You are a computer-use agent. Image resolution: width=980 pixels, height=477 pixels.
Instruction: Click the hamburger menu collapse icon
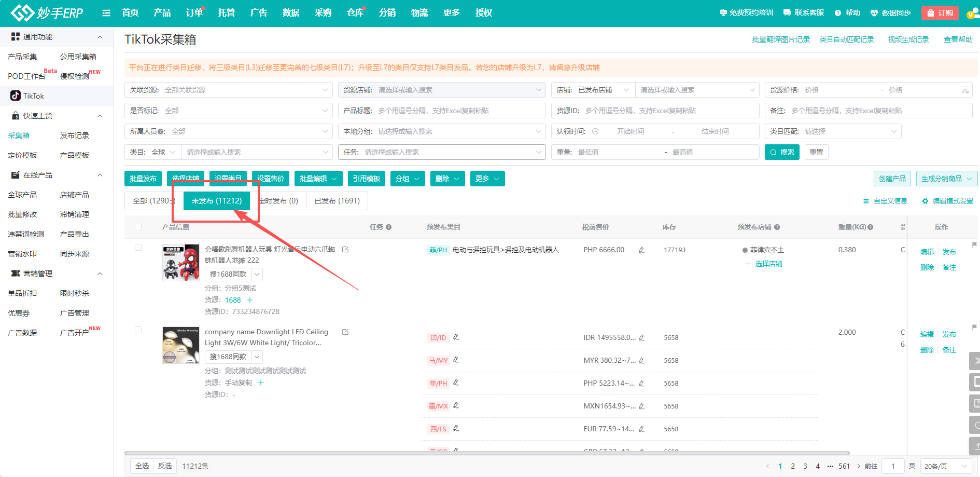(106, 13)
